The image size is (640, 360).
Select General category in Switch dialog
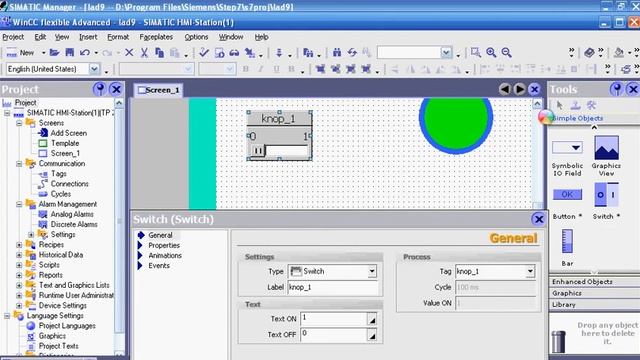click(160, 235)
